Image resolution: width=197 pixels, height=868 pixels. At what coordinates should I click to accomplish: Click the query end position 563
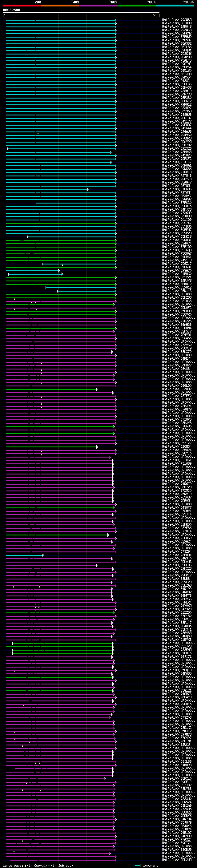coord(155,15)
